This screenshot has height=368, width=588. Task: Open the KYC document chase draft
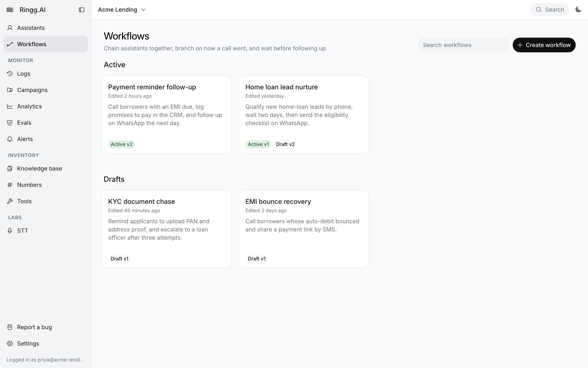click(x=166, y=229)
